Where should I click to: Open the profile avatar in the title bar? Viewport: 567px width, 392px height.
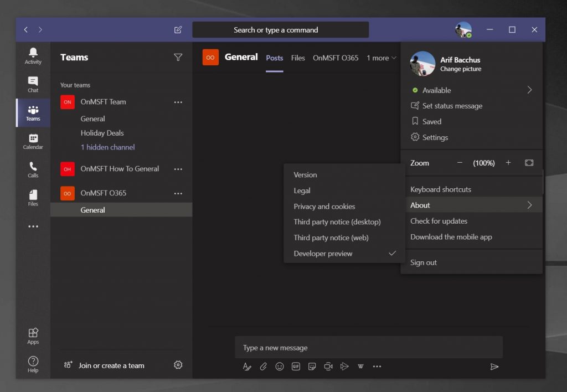[463, 30]
